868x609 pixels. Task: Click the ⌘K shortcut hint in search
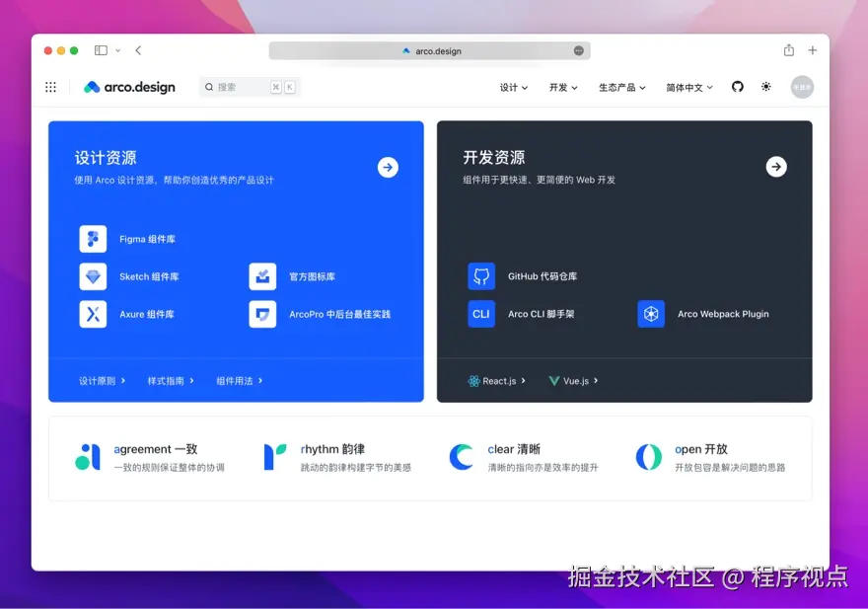tap(282, 87)
